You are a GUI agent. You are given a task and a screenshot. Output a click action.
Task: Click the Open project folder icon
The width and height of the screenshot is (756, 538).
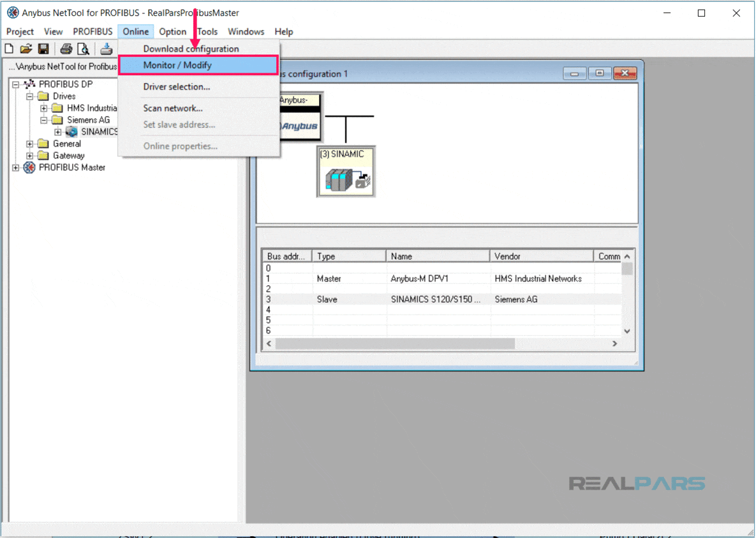(26, 49)
